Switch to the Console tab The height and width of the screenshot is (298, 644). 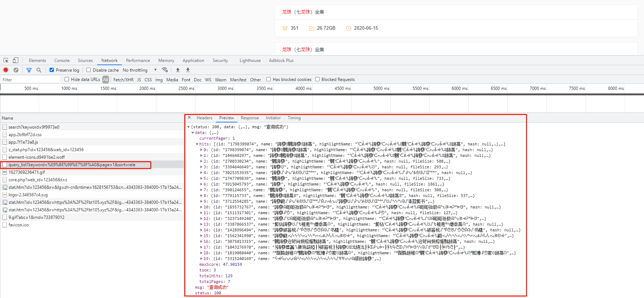(x=62, y=61)
